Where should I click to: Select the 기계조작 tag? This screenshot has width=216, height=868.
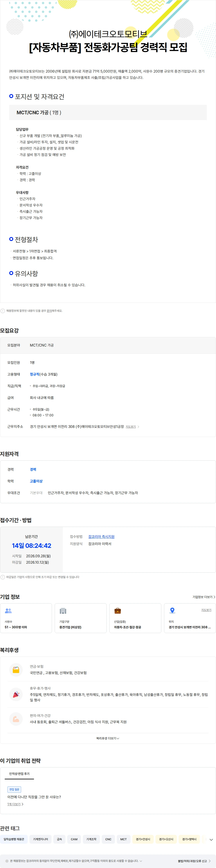(91, 839)
